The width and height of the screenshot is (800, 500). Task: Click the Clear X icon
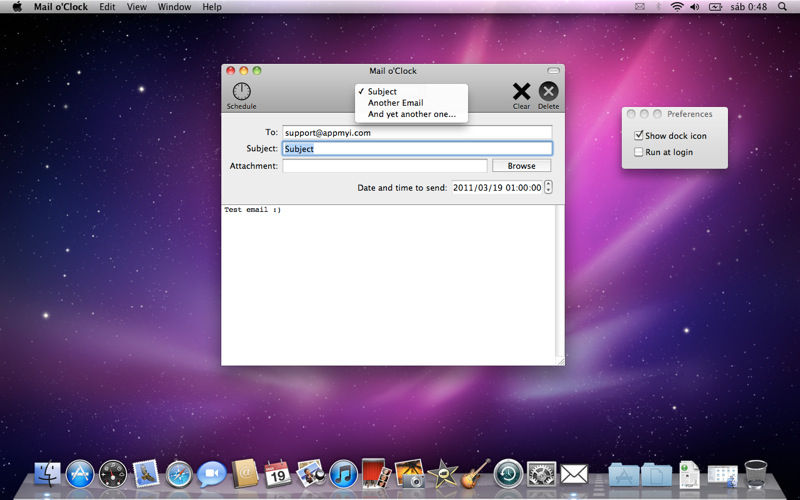(521, 92)
